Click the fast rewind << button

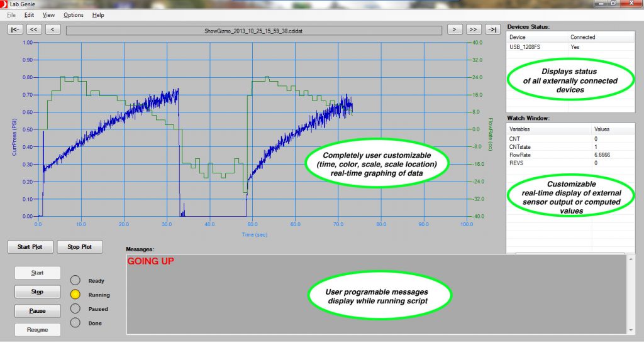click(x=34, y=30)
